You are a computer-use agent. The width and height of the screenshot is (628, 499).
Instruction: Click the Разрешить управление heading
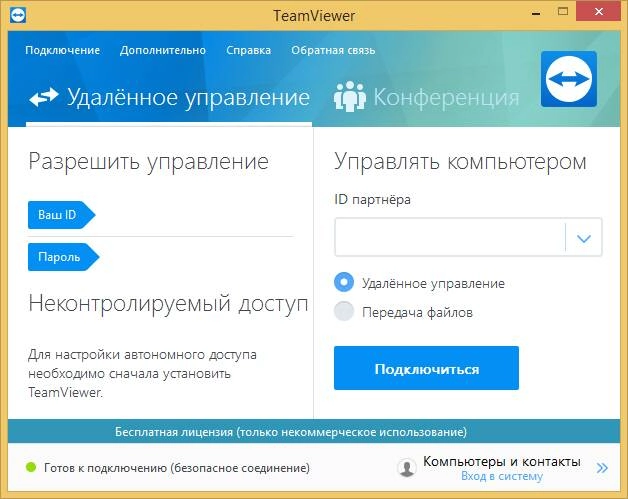pos(149,162)
